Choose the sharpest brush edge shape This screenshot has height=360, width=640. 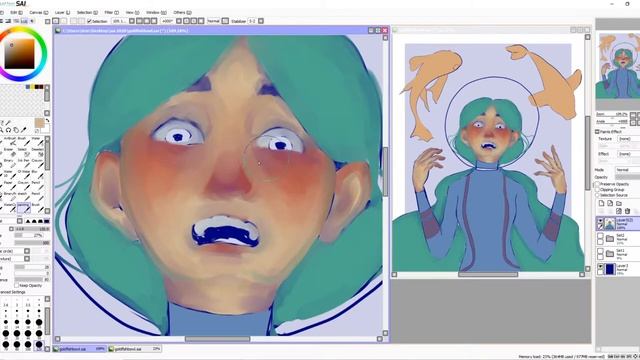click(x=27, y=221)
